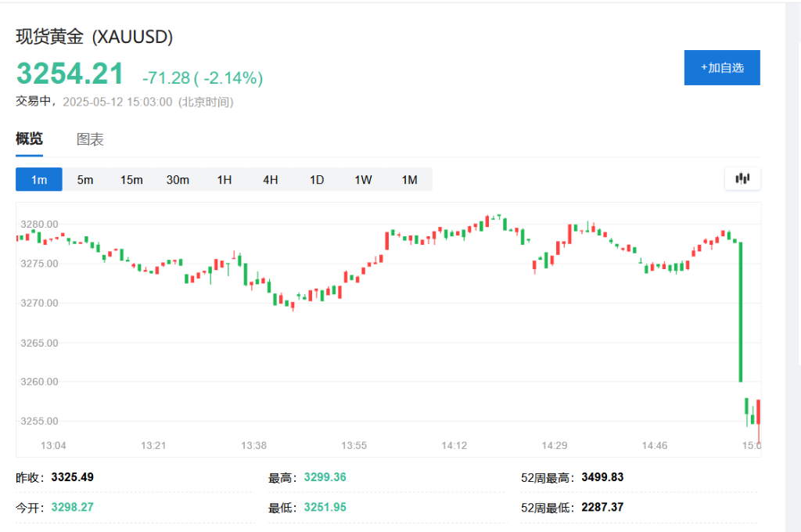
Task: Select the 1H timeframe
Action: [224, 179]
